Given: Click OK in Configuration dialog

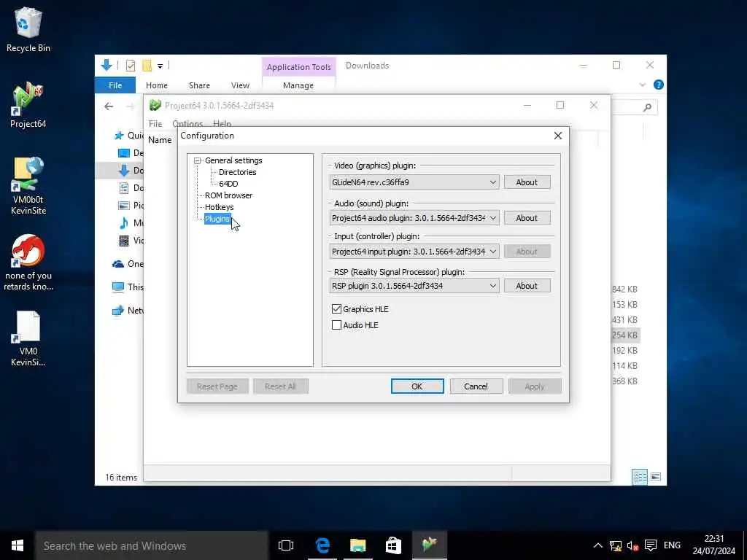Looking at the screenshot, I should (417, 386).
